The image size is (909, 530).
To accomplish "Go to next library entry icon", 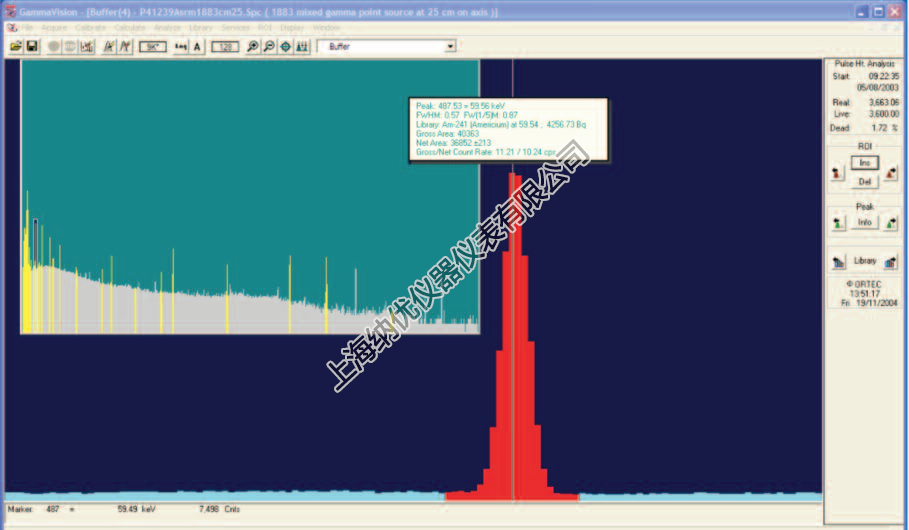I will (x=890, y=262).
